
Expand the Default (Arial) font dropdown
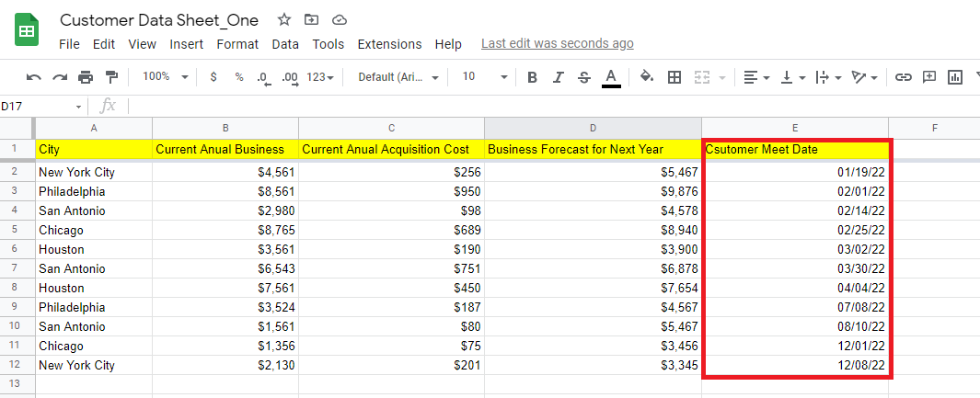pos(398,77)
